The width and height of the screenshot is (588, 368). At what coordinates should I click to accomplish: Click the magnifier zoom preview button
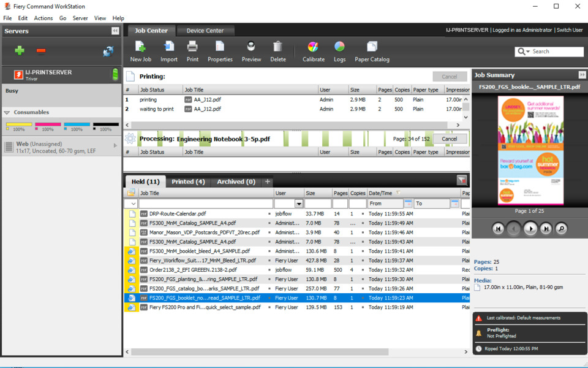(562, 228)
